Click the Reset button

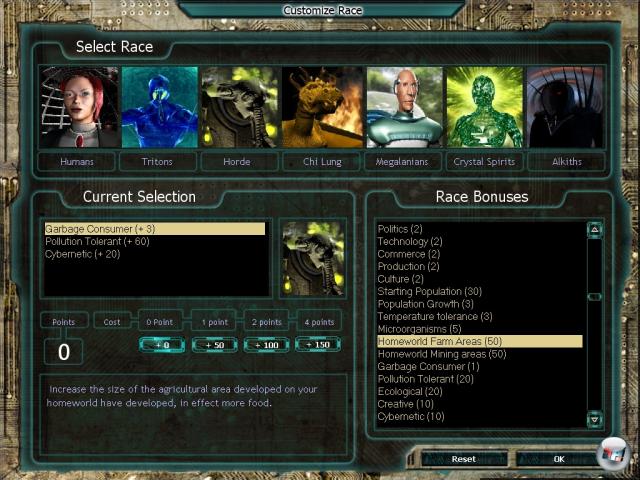[463, 459]
